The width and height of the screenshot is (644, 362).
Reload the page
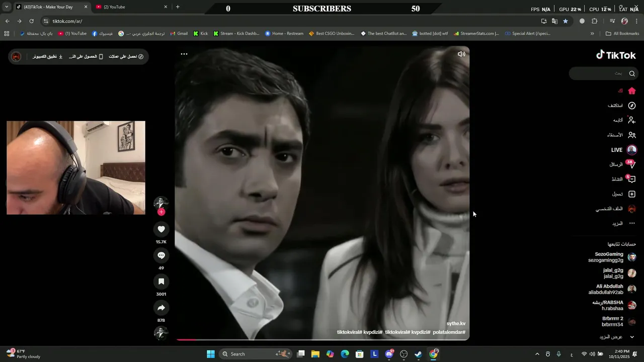[32, 21]
